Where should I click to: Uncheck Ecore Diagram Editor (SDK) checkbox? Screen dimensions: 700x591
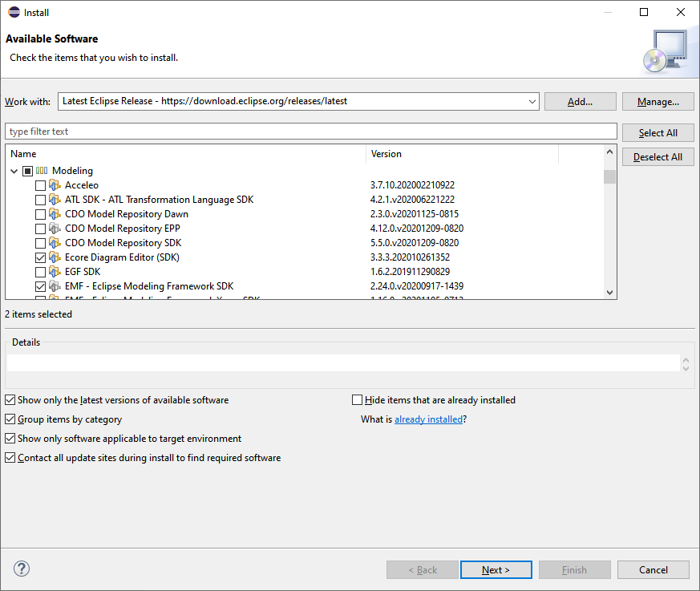pyautogui.click(x=40, y=257)
